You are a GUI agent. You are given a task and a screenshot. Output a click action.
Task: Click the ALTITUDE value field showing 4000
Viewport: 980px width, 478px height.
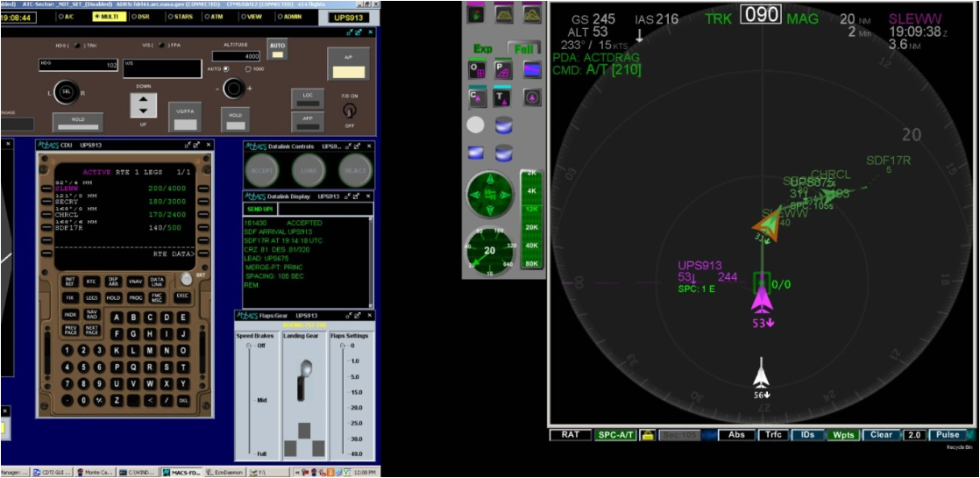237,56
